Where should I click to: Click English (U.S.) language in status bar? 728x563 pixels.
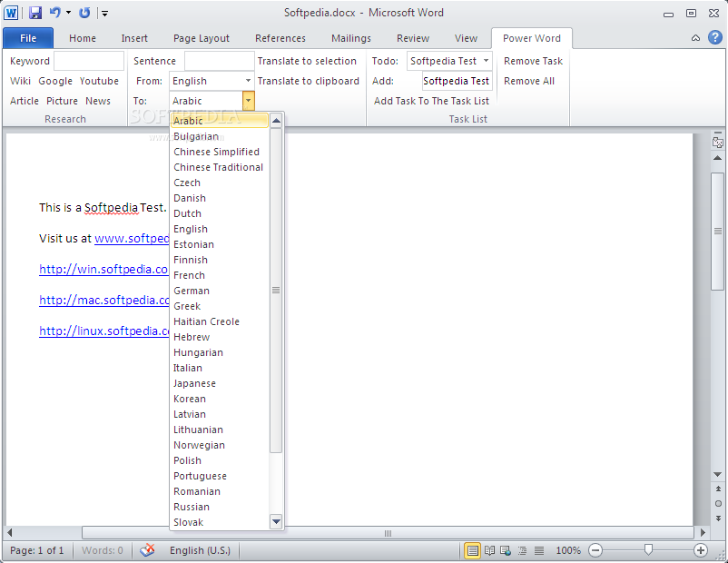tap(200, 550)
